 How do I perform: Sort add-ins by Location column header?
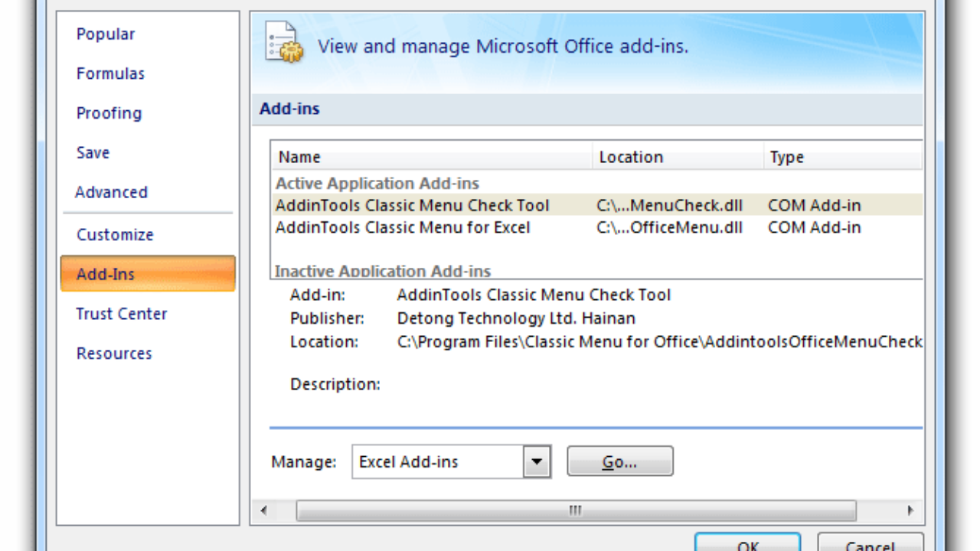pyautogui.click(x=678, y=157)
